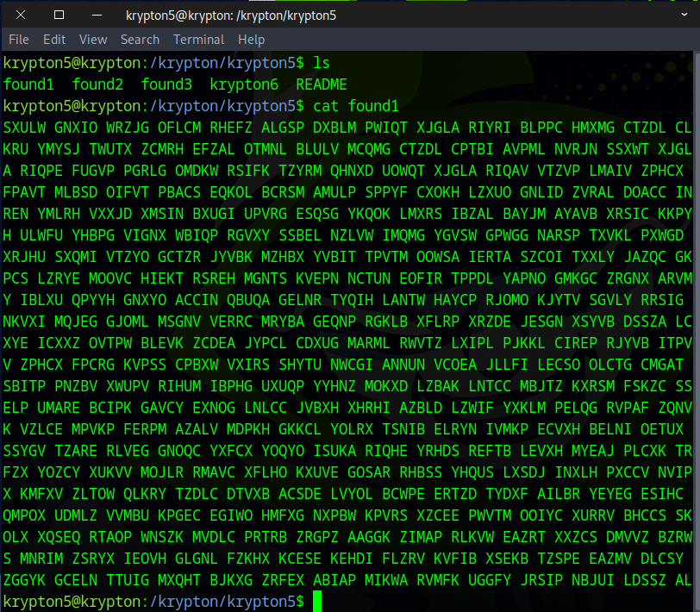Maximize the terminal window
This screenshot has width=700, height=612.
tap(59, 15)
